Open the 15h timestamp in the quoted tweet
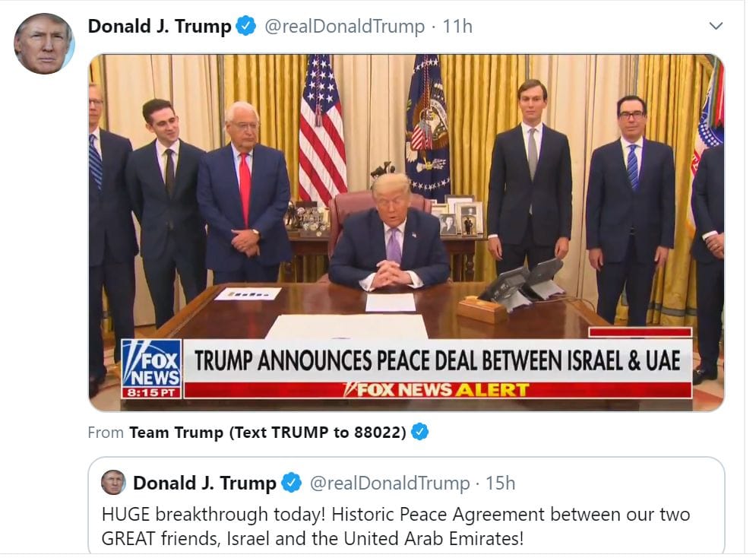 tap(501, 483)
